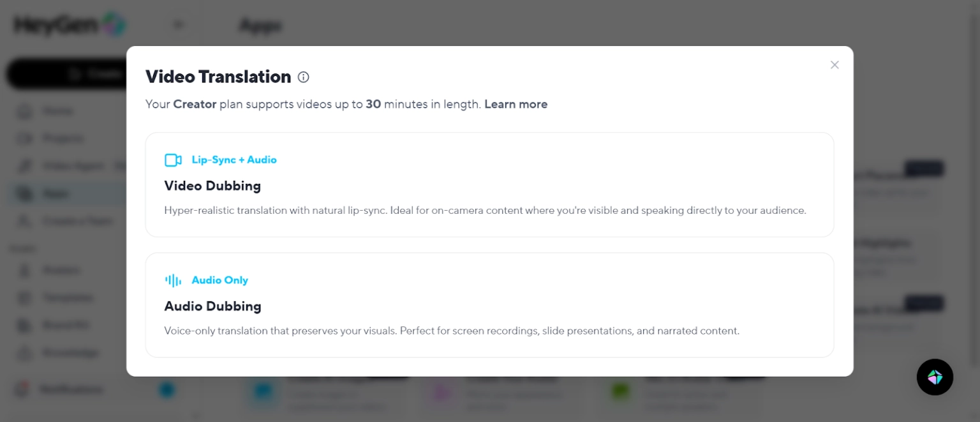980x422 pixels.
Task: Click the Home icon in the sidebar
Action: tap(24, 110)
